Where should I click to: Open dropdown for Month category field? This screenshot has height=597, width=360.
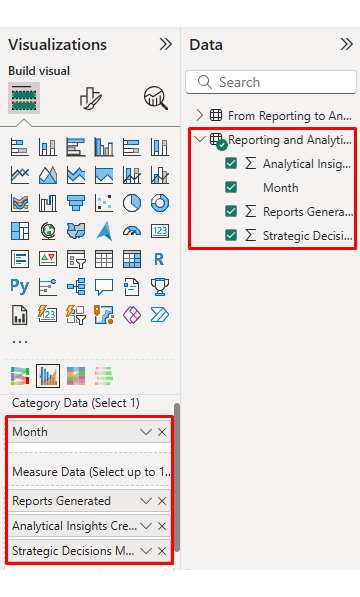(x=146, y=432)
